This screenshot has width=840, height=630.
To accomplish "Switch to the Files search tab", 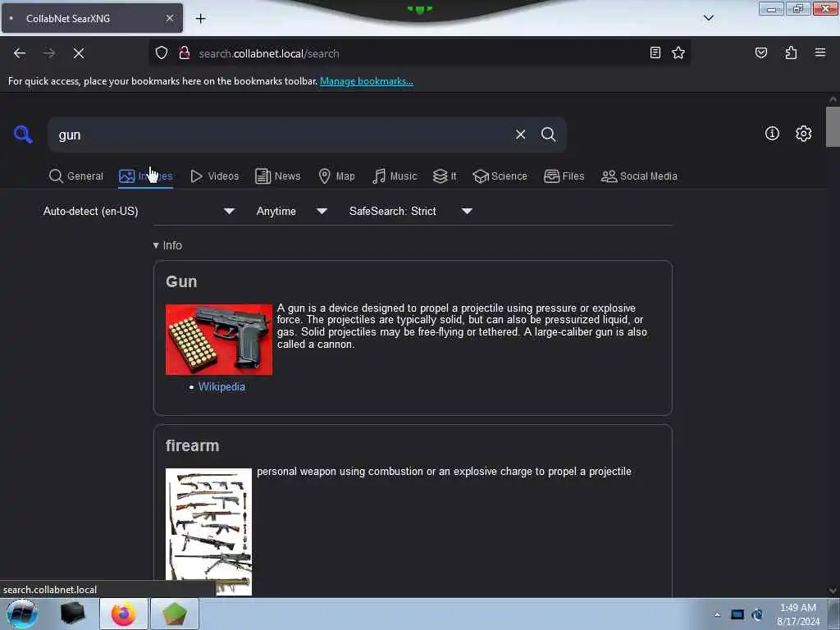I will tap(564, 176).
